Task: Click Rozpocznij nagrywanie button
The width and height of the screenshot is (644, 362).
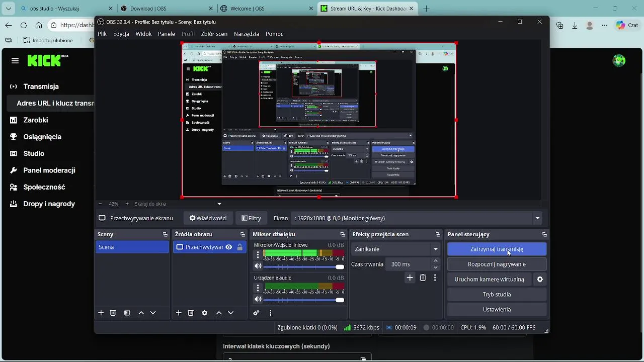Action: (x=497, y=264)
